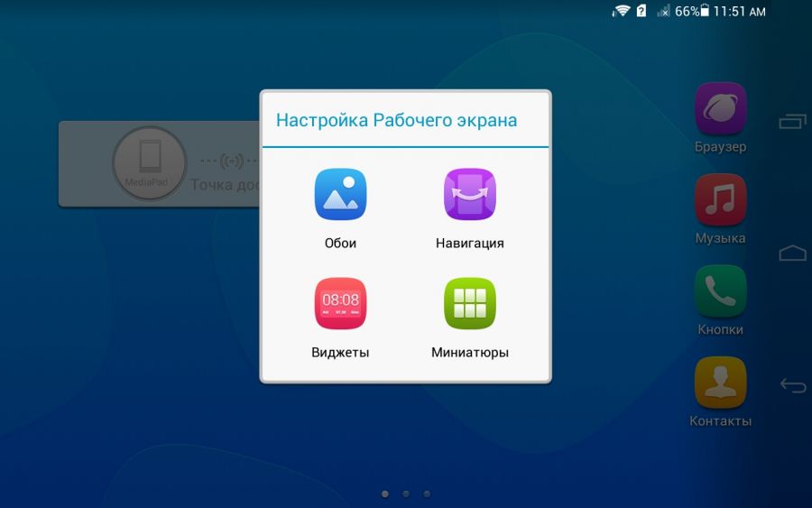Viewport: 812px width, 508px height.
Task: Toggle the MediaPad hotspot widget circle
Action: [x=149, y=162]
